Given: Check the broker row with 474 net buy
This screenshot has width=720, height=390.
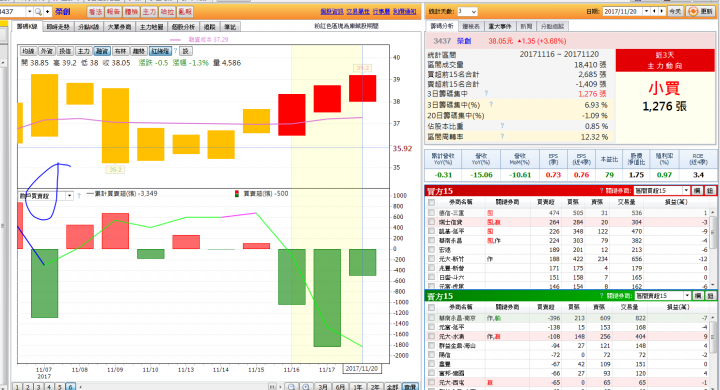Looking at the screenshot, I should pyautogui.click(x=431, y=213).
